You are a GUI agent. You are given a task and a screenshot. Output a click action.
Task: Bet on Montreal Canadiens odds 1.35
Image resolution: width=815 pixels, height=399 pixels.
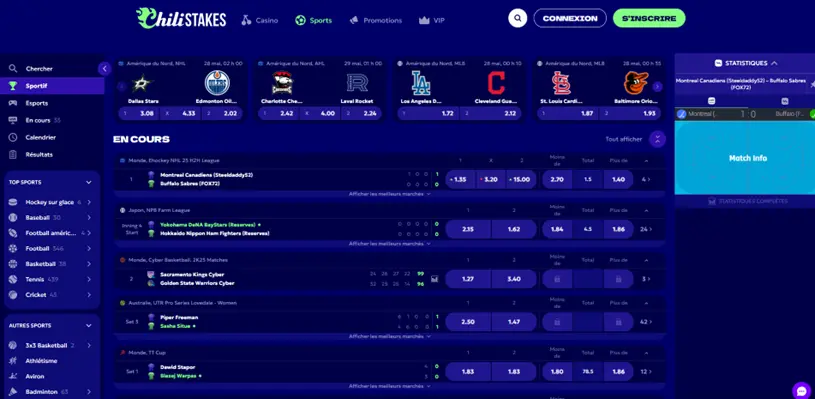coord(460,179)
